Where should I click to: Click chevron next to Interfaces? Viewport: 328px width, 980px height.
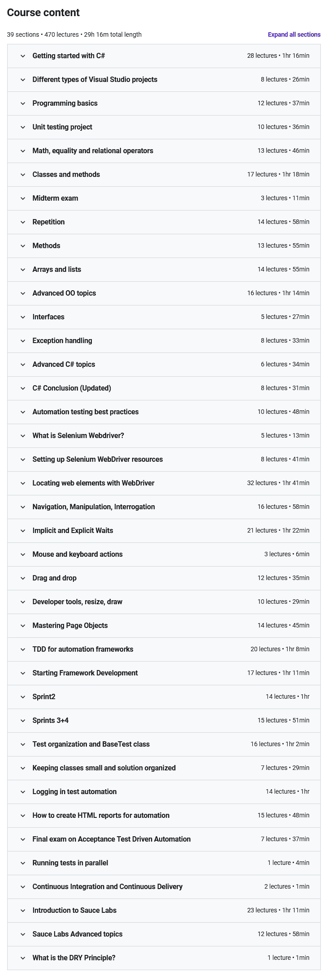click(23, 317)
